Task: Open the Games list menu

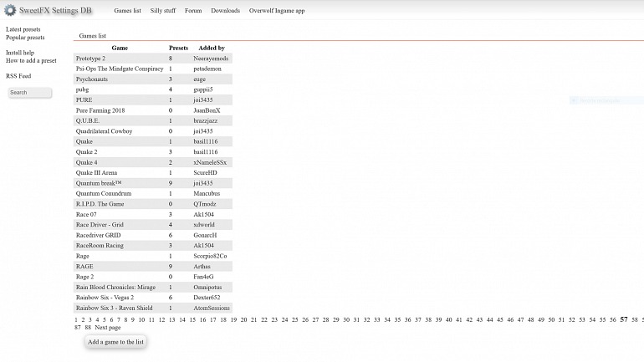Action: coord(127,11)
